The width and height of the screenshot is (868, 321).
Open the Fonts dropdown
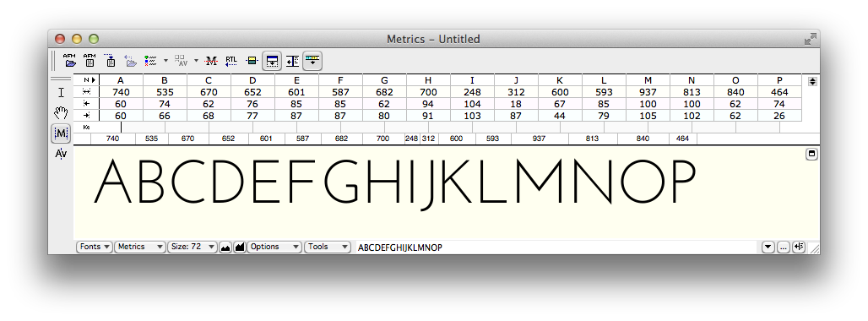[95, 247]
